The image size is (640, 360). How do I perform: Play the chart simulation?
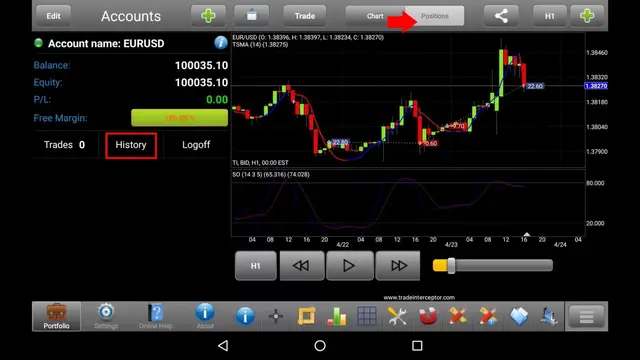pos(349,266)
